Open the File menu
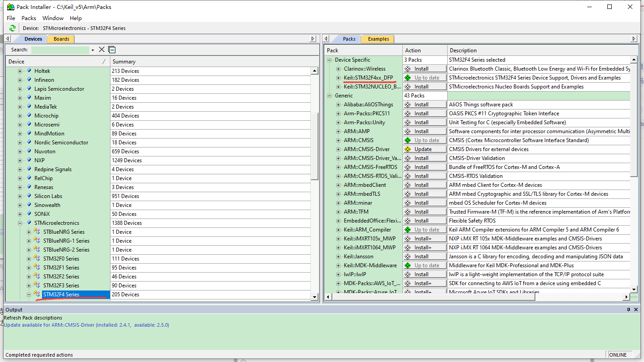The width and height of the screenshot is (644, 362). [x=11, y=18]
